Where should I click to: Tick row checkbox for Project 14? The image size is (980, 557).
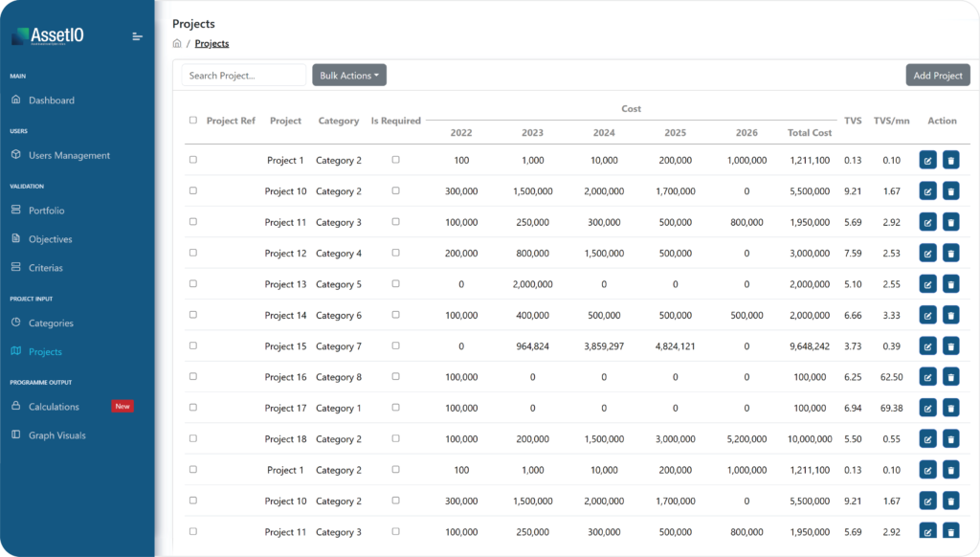193,315
